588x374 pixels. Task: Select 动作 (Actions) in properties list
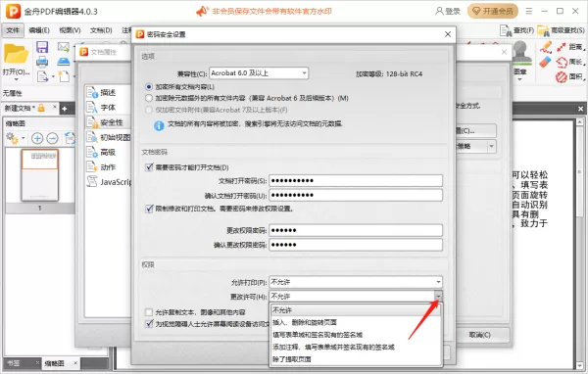point(108,167)
